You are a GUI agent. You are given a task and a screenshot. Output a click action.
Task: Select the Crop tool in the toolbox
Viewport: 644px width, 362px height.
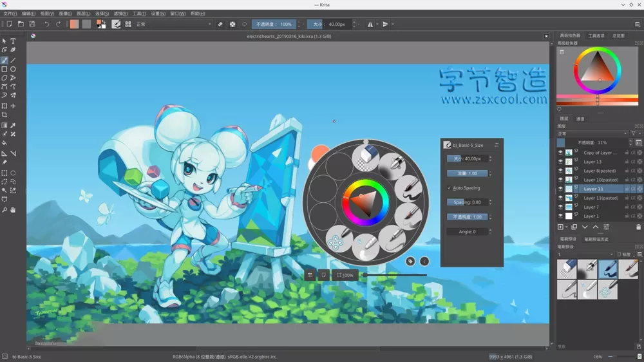pyautogui.click(x=5, y=115)
